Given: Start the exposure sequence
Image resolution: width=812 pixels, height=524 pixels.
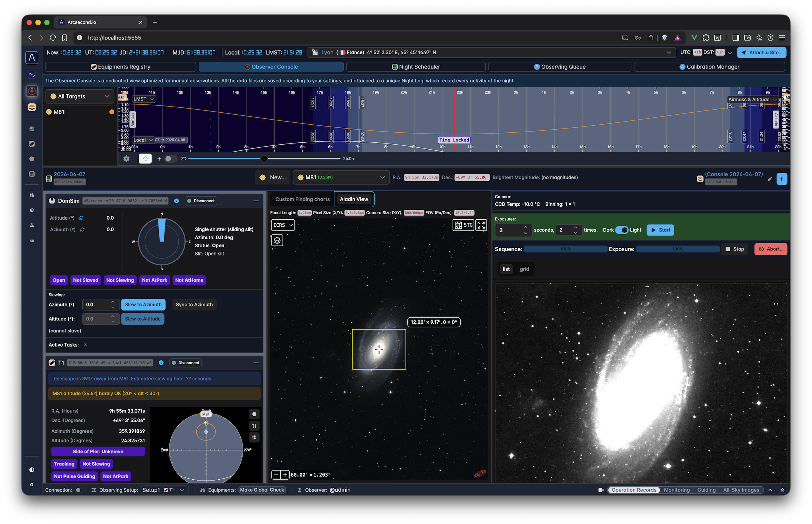Looking at the screenshot, I should click(x=661, y=230).
